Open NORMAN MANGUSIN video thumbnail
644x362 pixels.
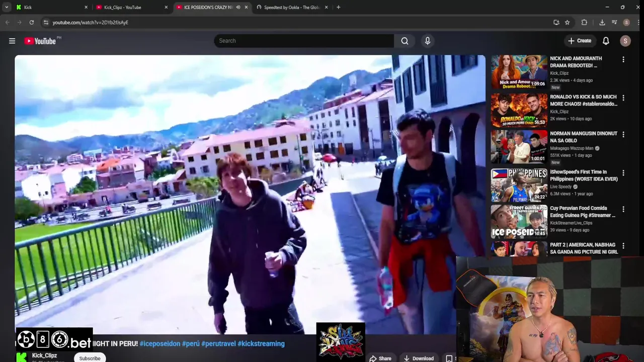(519, 147)
